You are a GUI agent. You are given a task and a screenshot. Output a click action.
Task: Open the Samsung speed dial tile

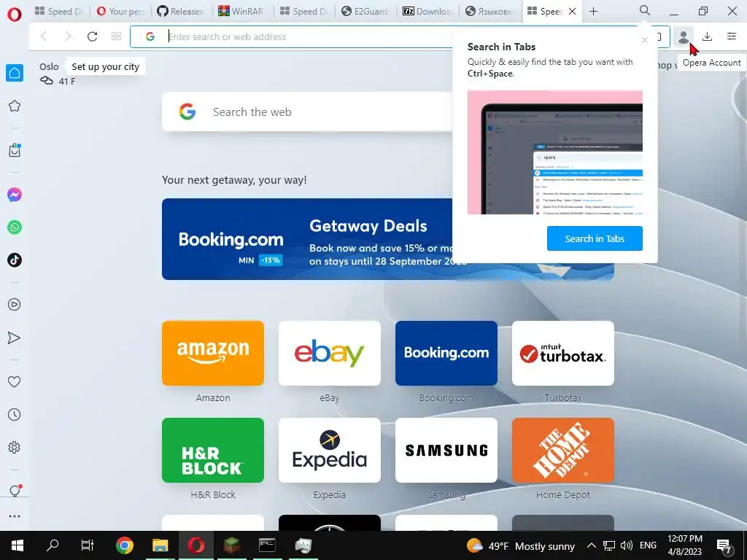point(446,451)
